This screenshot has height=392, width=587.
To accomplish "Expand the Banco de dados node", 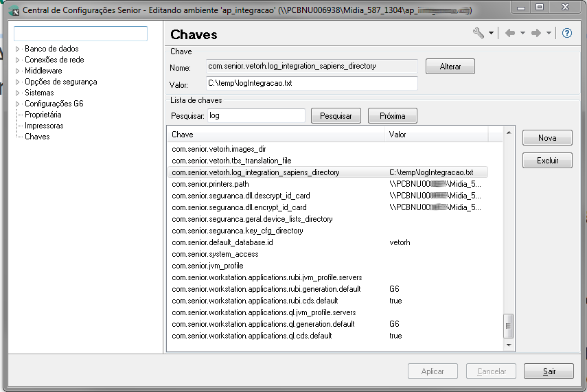I will [17, 49].
